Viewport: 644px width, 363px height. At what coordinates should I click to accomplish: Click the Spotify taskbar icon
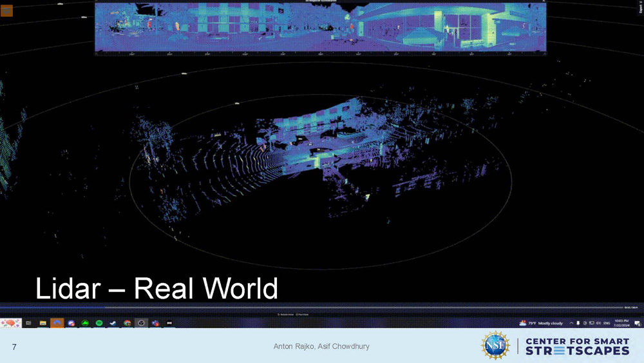(99, 323)
